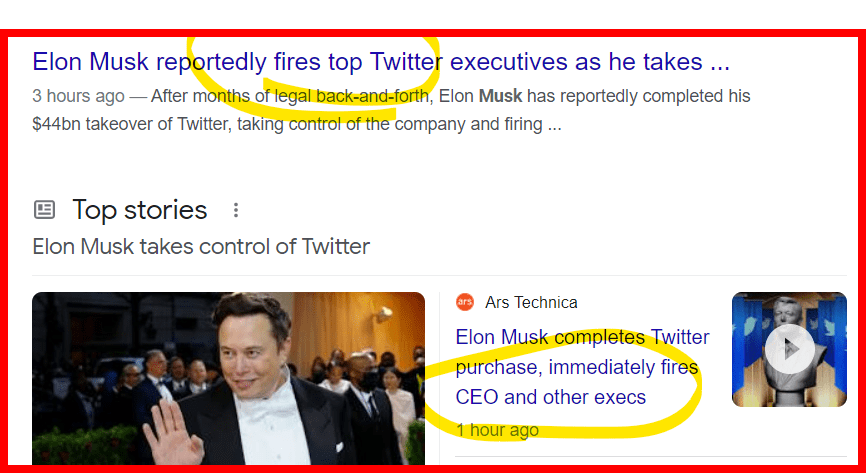Click the '1 hour ago' timestamp
The width and height of the screenshot is (866, 473).
tap(497, 430)
